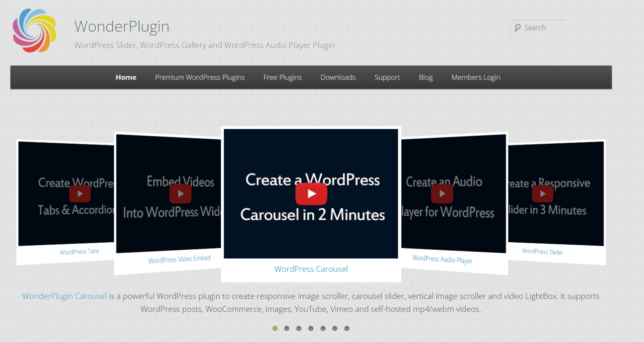Play the Audio Player for WordPress video
This screenshot has width=644, height=342.
(x=442, y=193)
